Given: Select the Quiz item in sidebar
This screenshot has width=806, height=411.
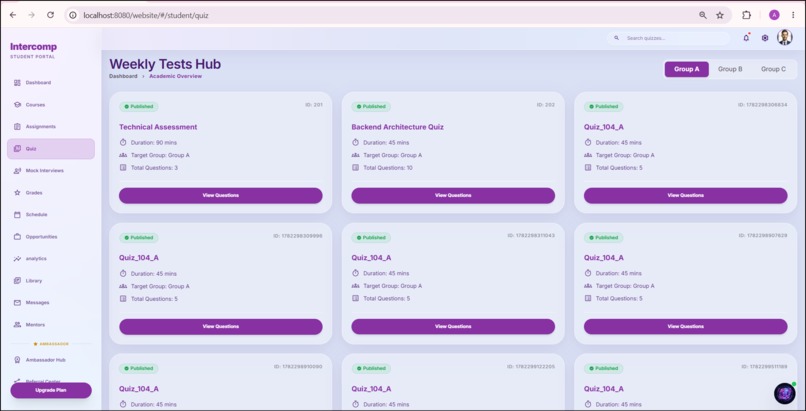Looking at the screenshot, I should [x=51, y=149].
